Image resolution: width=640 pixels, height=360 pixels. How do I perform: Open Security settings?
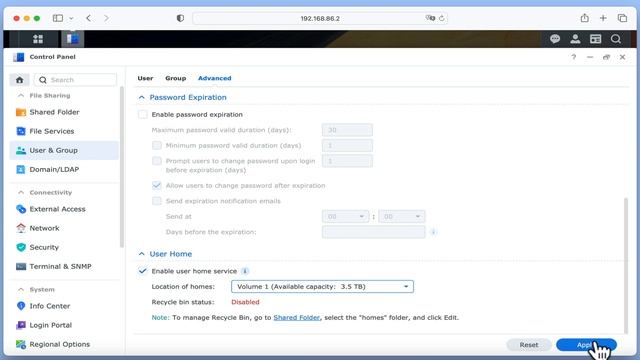64,247
